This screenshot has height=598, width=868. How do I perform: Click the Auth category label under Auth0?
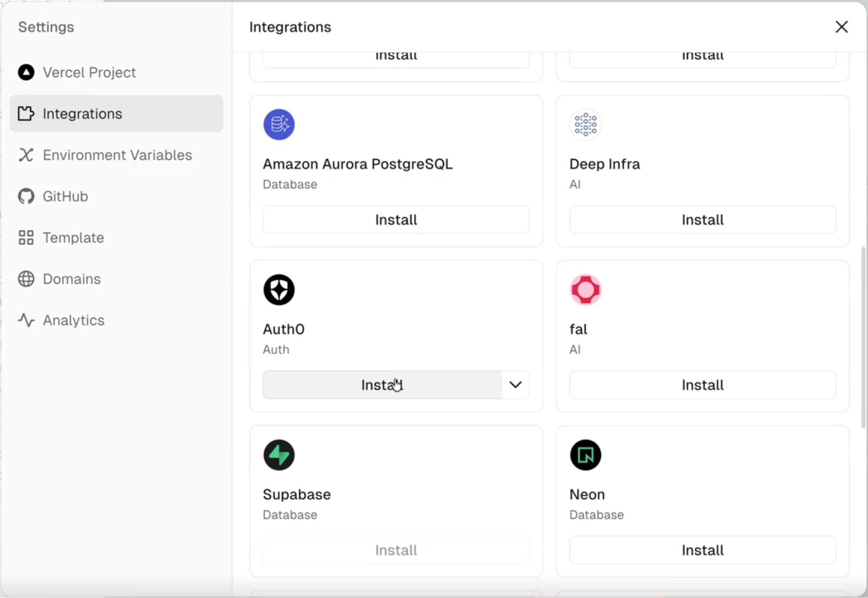click(276, 350)
